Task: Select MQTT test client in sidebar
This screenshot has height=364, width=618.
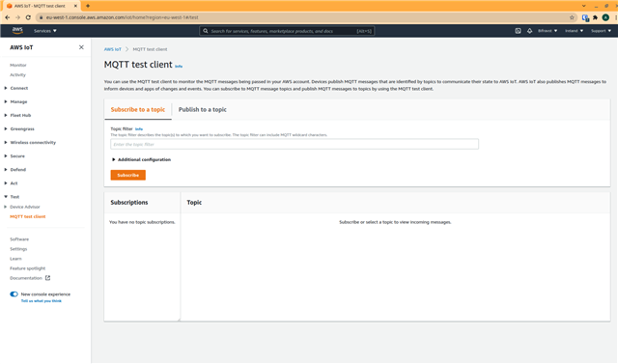Action: [x=28, y=216]
